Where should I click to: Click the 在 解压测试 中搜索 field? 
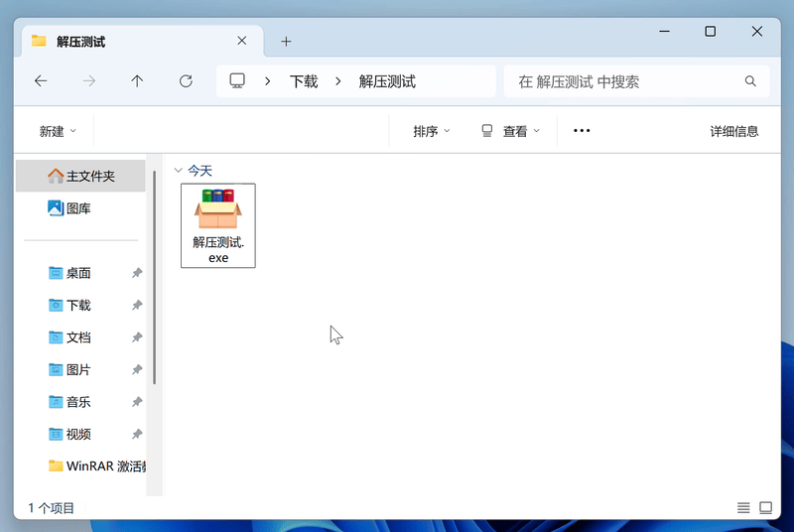point(636,81)
